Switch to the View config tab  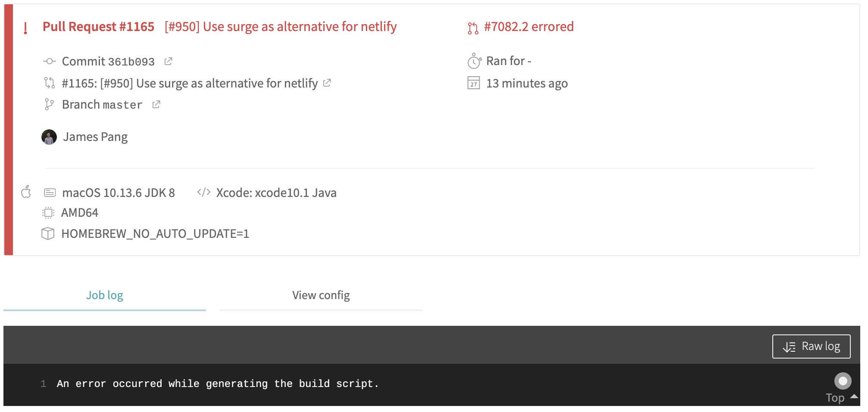[x=321, y=295]
